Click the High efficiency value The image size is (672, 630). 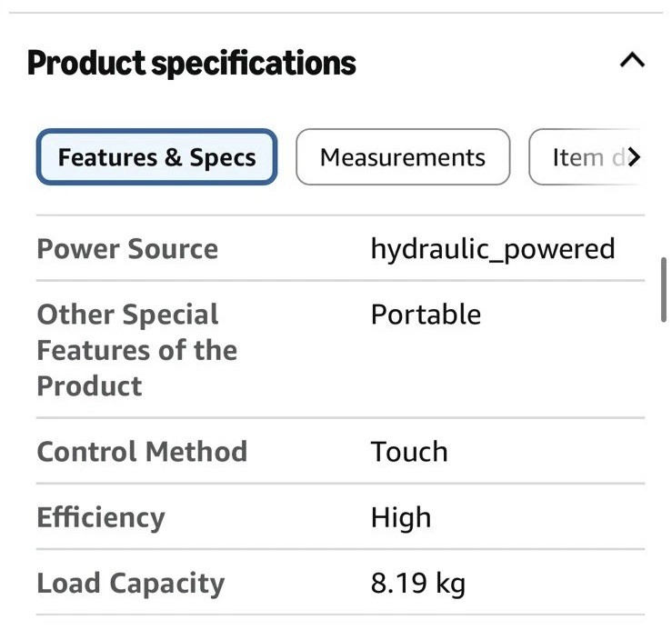click(401, 518)
